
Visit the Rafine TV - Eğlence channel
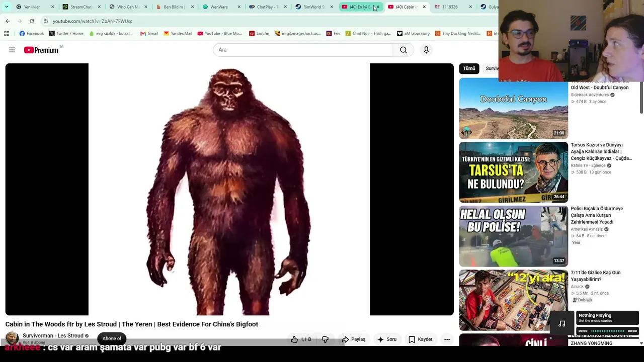588,165
